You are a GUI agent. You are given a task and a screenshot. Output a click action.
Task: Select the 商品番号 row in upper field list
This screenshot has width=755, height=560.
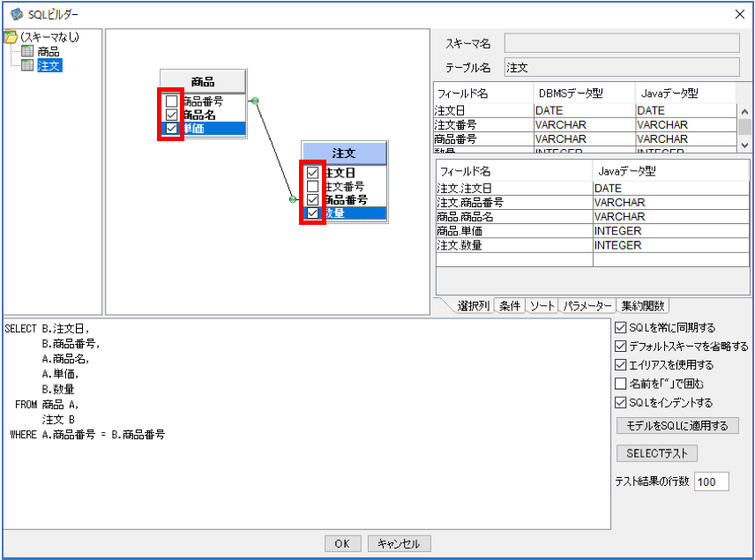(x=585, y=138)
